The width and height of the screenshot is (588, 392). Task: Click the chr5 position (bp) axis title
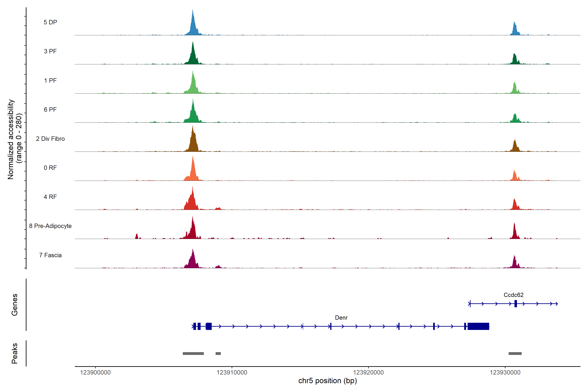327,381
